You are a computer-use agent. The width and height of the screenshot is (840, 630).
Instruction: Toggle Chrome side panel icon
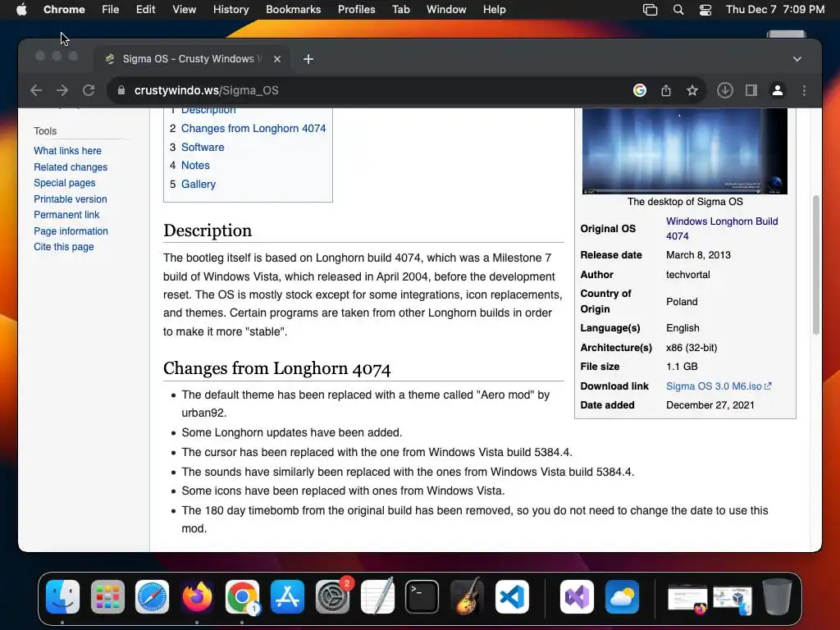[751, 90]
